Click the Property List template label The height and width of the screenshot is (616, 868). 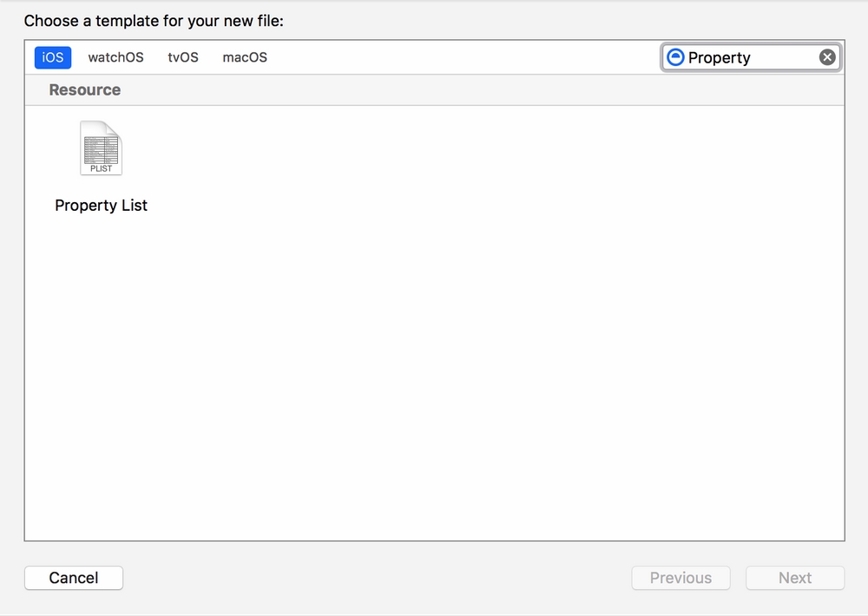click(x=101, y=206)
